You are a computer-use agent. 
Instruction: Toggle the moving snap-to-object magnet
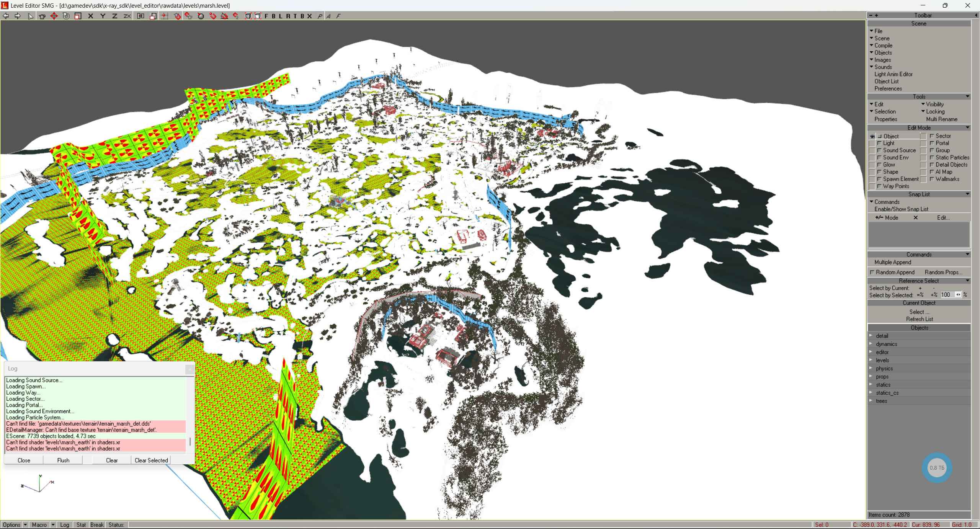[x=188, y=16]
